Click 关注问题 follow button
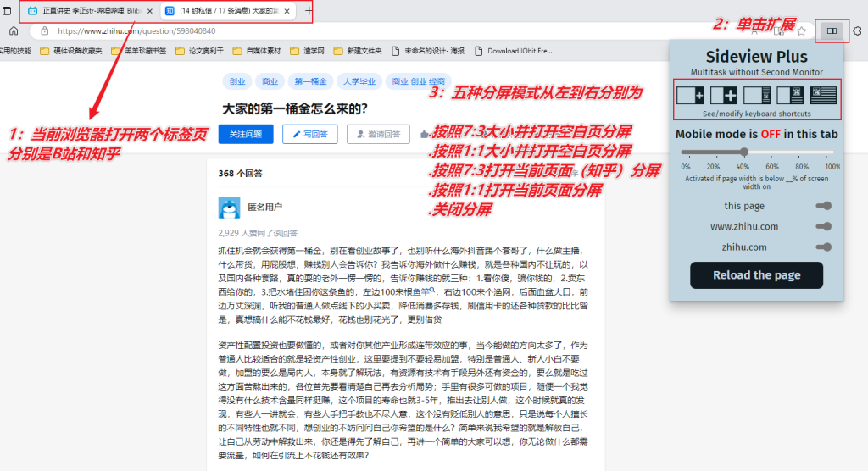Viewport: 868px width, 471px height. coord(246,134)
